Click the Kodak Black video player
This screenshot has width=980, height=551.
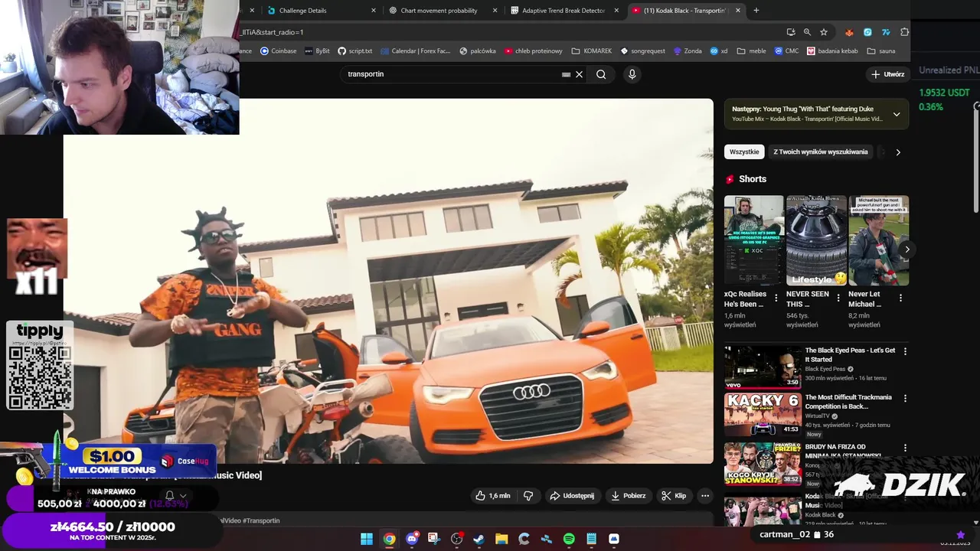pos(388,281)
